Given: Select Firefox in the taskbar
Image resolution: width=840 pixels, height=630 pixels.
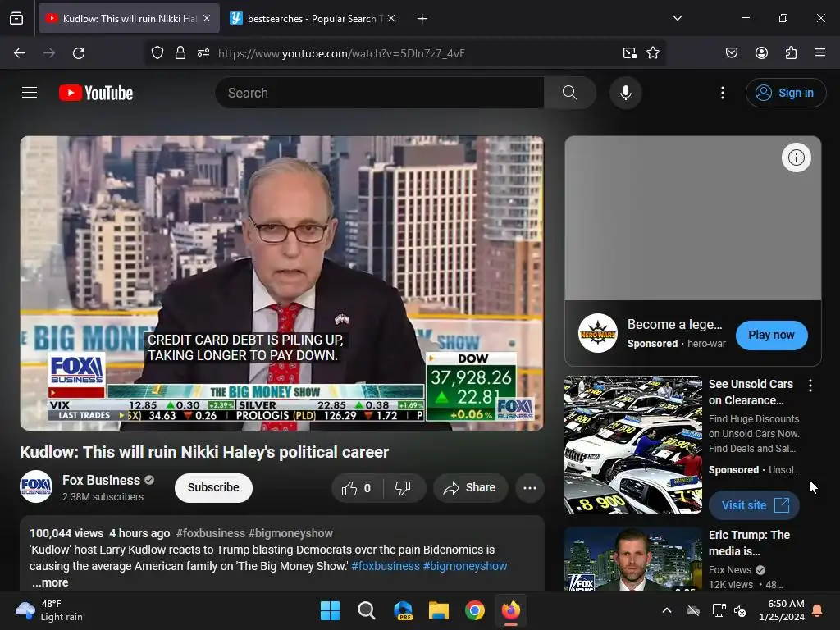Looking at the screenshot, I should 510,610.
